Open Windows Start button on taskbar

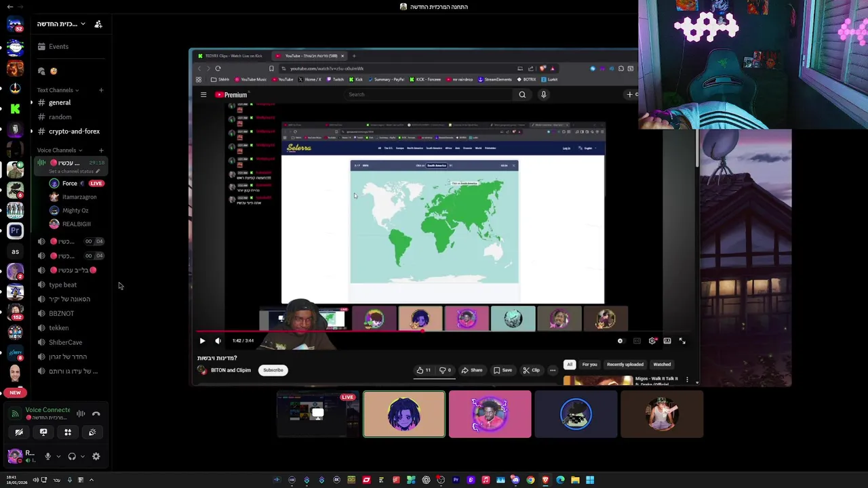590,480
